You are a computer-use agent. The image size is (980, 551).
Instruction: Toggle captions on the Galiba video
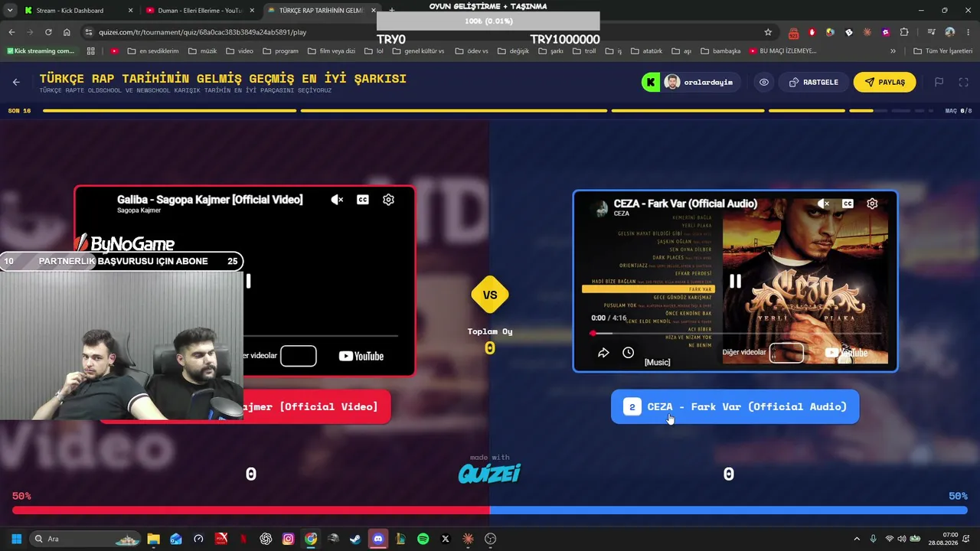(363, 200)
